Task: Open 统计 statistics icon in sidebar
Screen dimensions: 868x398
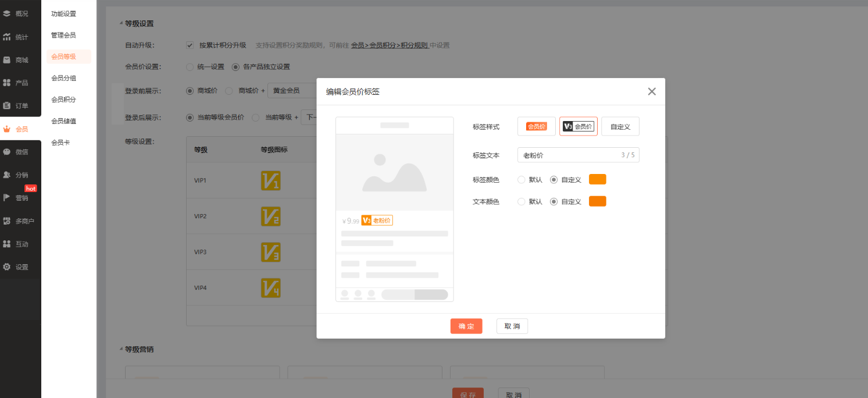Action: point(7,37)
